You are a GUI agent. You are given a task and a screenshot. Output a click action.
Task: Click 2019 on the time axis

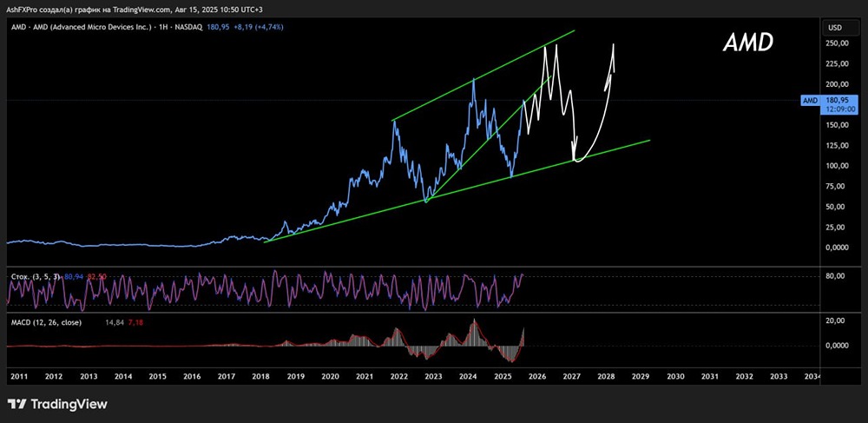click(x=296, y=376)
